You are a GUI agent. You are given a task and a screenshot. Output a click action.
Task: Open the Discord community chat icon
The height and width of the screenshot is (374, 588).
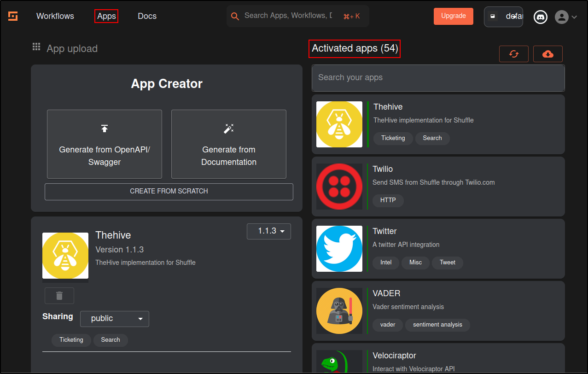(540, 17)
